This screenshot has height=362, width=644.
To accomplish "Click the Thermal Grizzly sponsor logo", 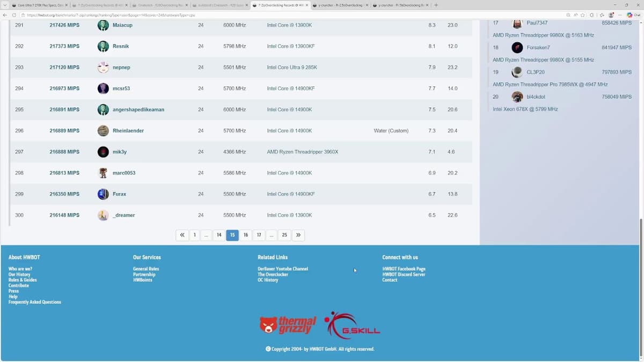I will pos(288,325).
